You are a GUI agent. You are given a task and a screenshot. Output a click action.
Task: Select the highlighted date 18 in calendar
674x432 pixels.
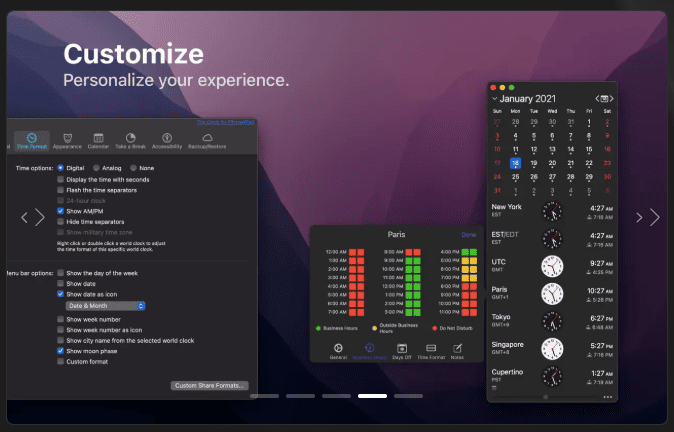515,163
